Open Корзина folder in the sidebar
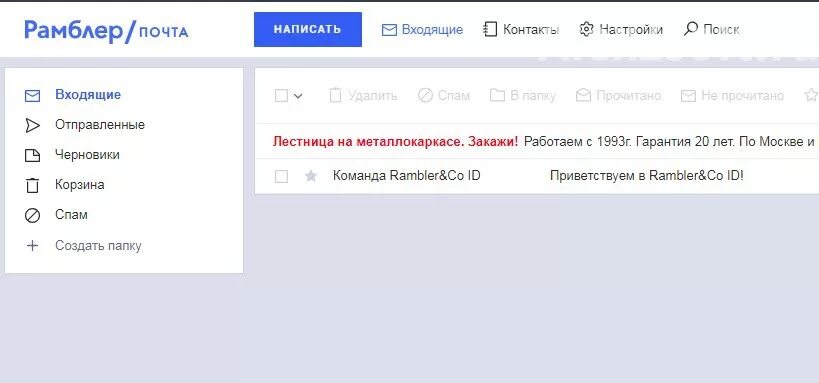The height and width of the screenshot is (383, 819). coord(79,185)
